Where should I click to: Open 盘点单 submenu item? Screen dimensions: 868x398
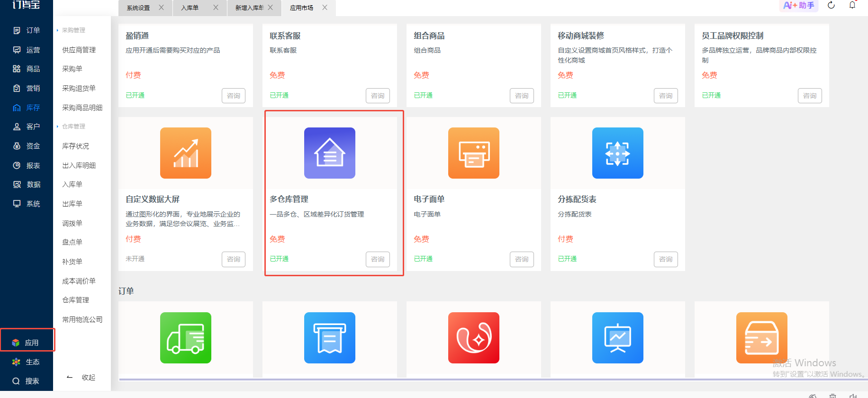click(72, 242)
